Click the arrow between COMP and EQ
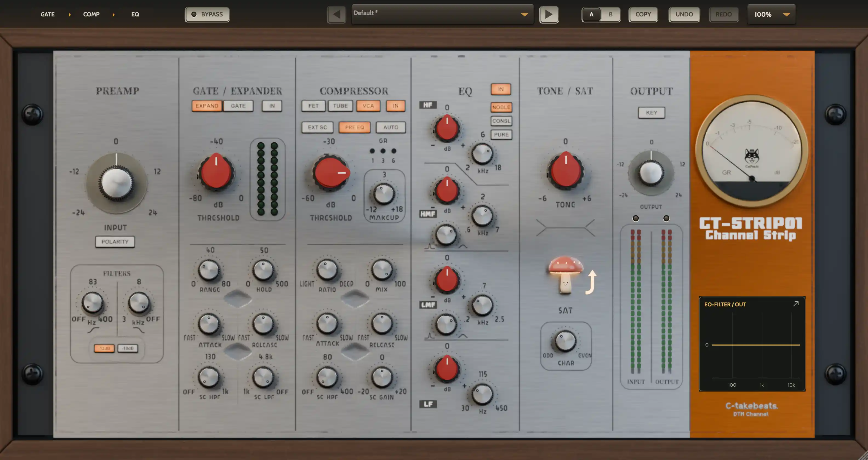 click(x=113, y=15)
